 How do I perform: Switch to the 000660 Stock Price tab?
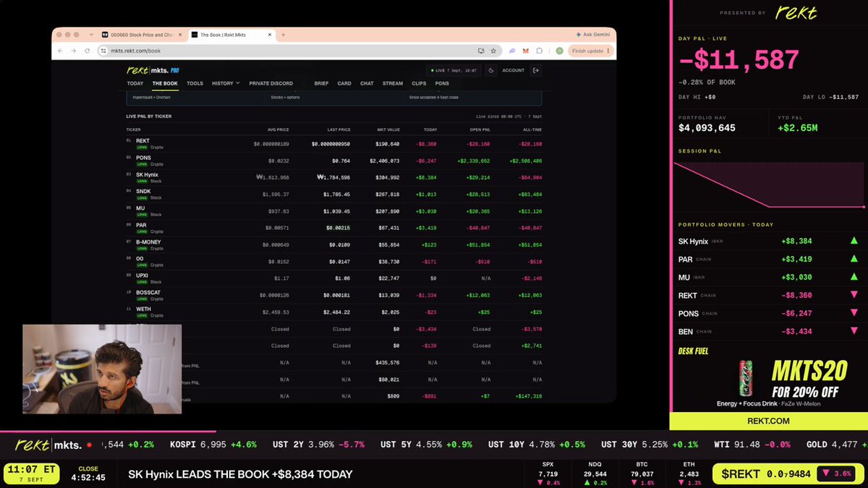tap(142, 35)
